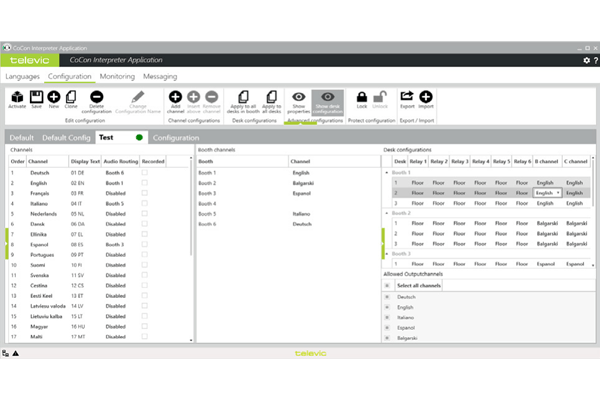The image size is (600, 400).
Task: Open settings via the gear icon
Action: coord(586,60)
